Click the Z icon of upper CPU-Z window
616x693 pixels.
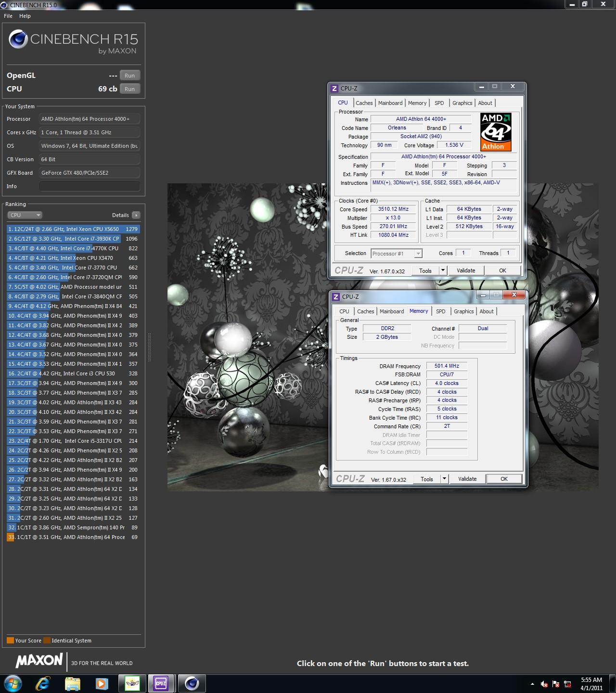pos(334,89)
